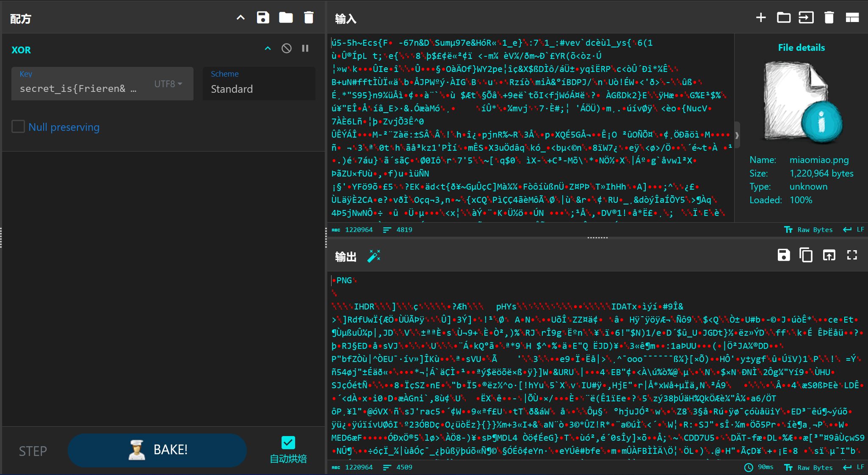Collapse the XOR operation panel
868x475 pixels.
pos(268,49)
